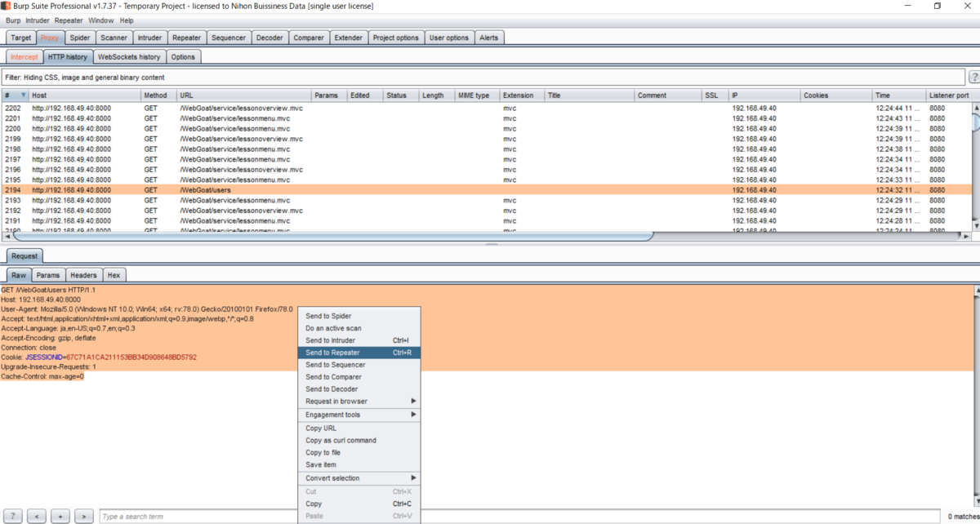Select history row number 2202
The width and height of the screenshot is (980, 524).
click(486, 109)
